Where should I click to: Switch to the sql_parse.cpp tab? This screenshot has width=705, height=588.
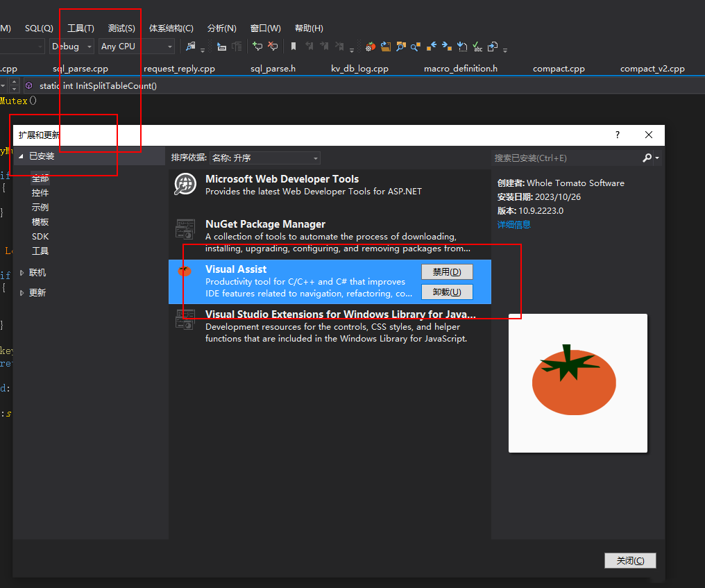click(80, 69)
